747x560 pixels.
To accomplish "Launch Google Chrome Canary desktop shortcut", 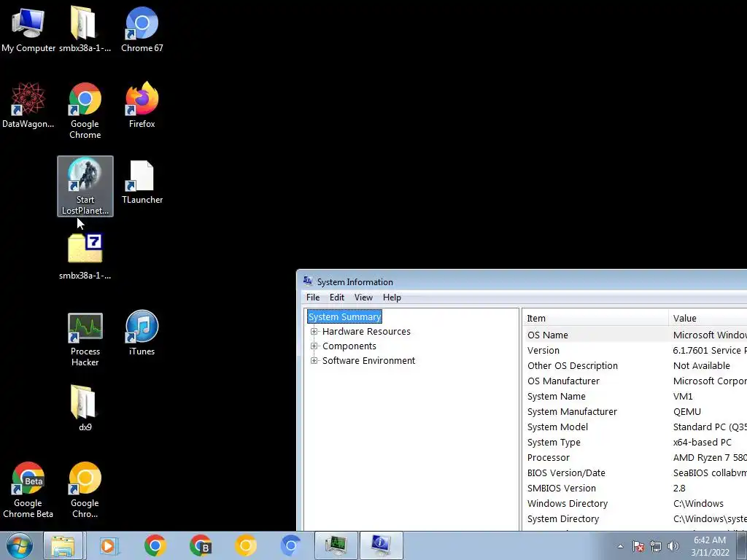I will pyautogui.click(x=85, y=489).
